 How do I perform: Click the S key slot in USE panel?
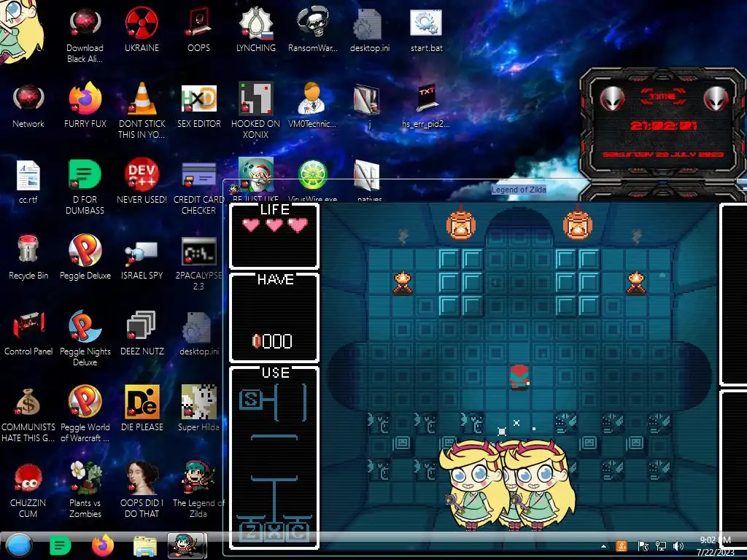[251, 399]
